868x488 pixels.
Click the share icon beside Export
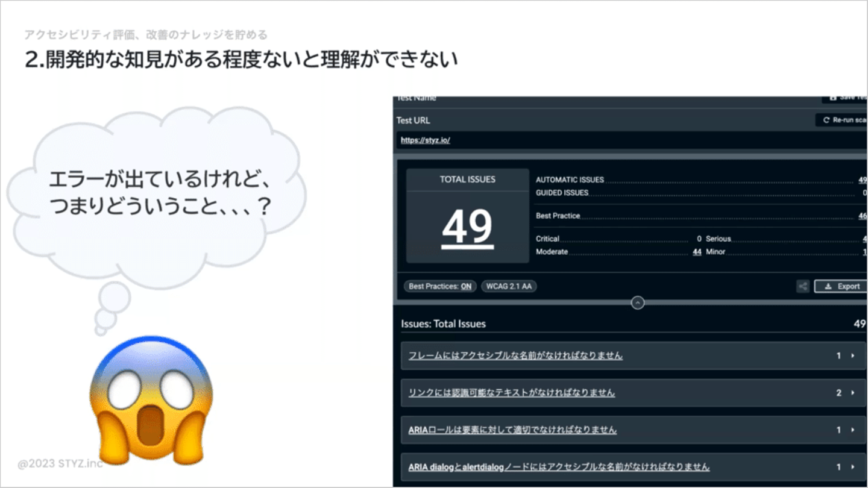point(802,286)
